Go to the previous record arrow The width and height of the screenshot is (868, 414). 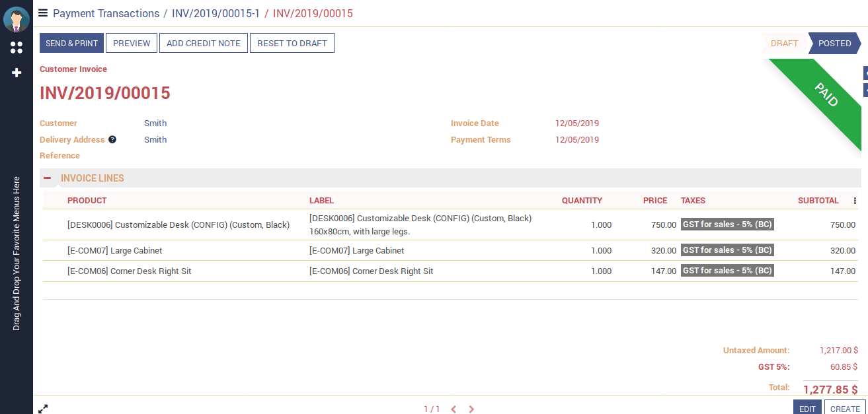tap(454, 409)
